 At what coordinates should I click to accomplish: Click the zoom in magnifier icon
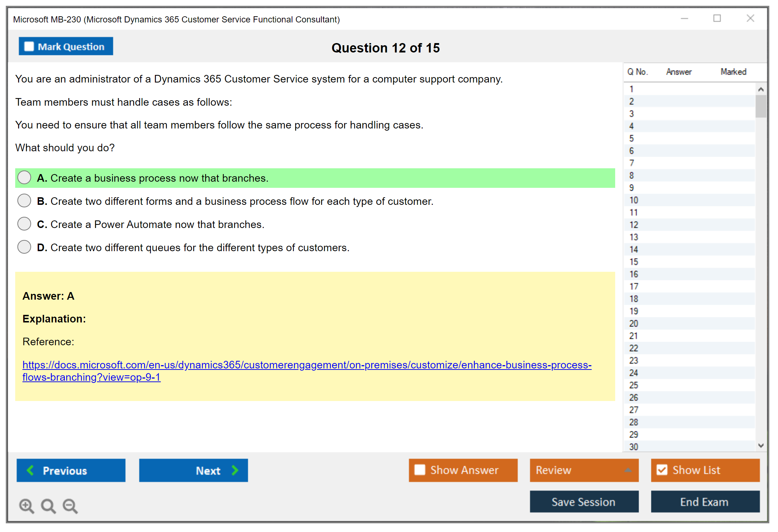(x=26, y=506)
